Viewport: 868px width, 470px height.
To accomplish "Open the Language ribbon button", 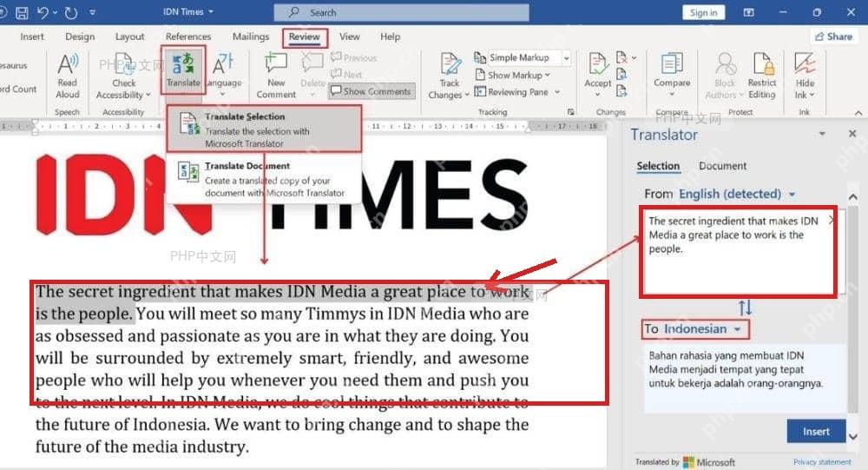I will (x=223, y=73).
